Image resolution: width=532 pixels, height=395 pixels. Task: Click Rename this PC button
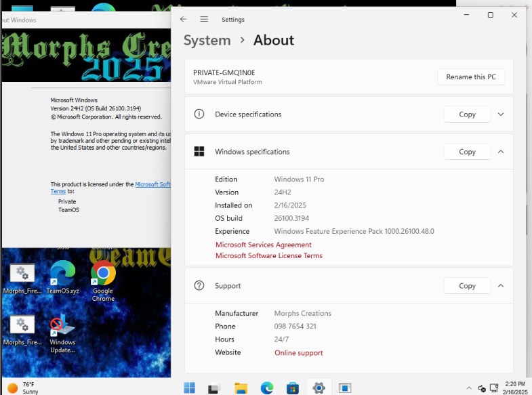pos(470,77)
